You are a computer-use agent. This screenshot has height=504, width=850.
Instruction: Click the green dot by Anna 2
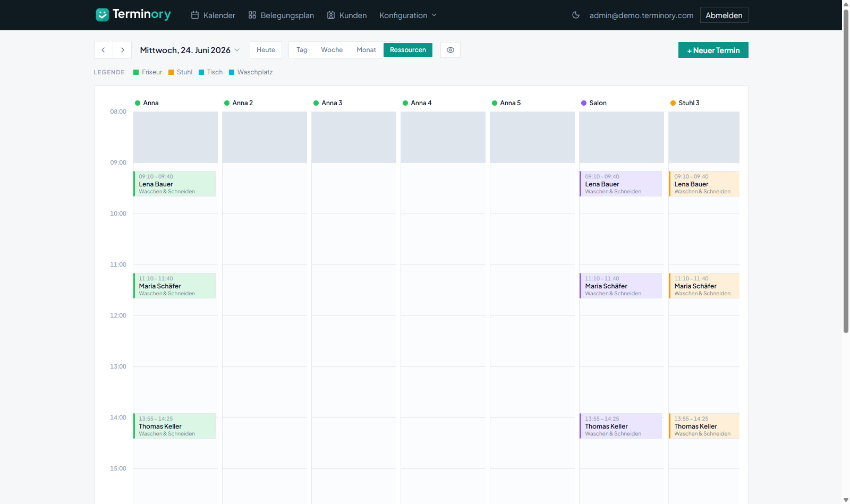(x=227, y=103)
